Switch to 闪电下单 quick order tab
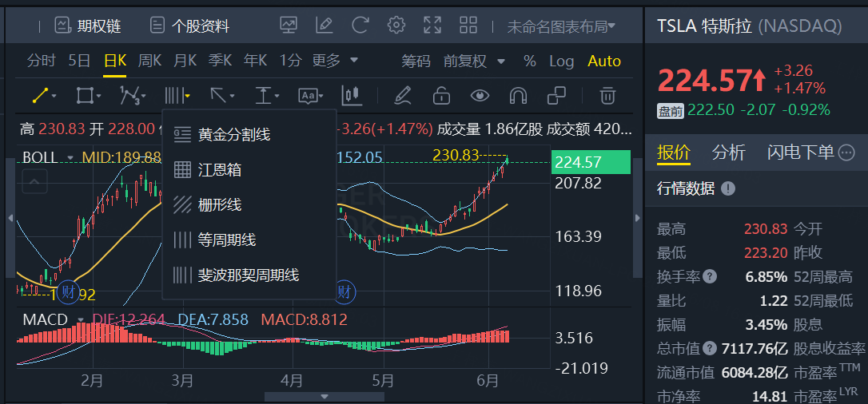The width and height of the screenshot is (868, 404). pos(801,152)
